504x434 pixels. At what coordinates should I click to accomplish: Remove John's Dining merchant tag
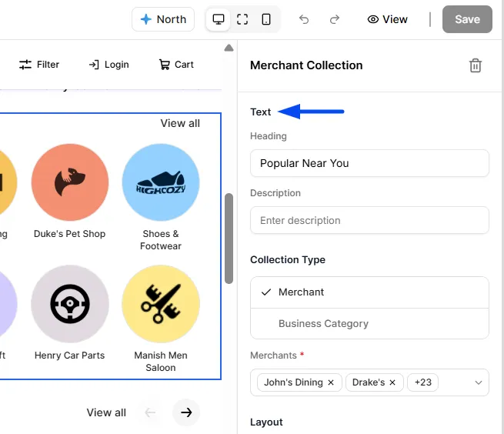tap(331, 382)
